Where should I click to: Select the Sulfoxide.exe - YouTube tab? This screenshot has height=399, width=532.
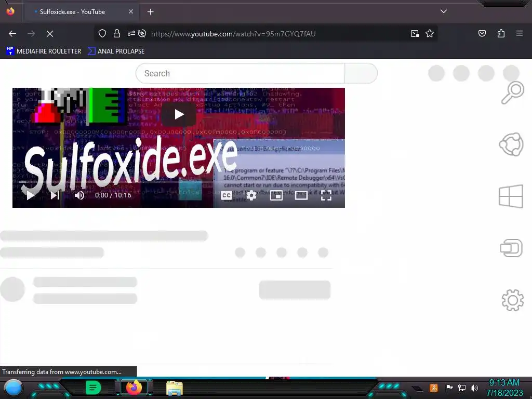coord(81,12)
